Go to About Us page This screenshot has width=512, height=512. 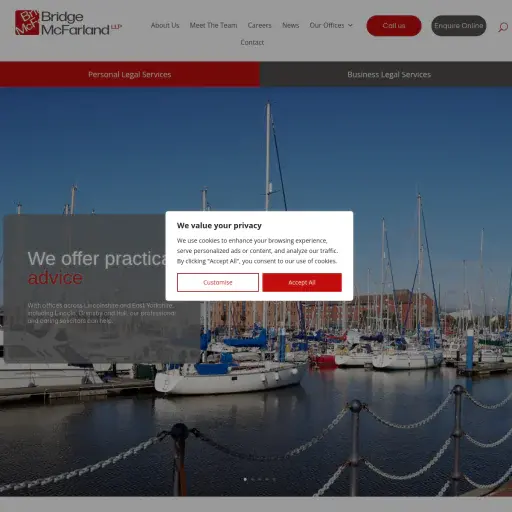tap(165, 25)
